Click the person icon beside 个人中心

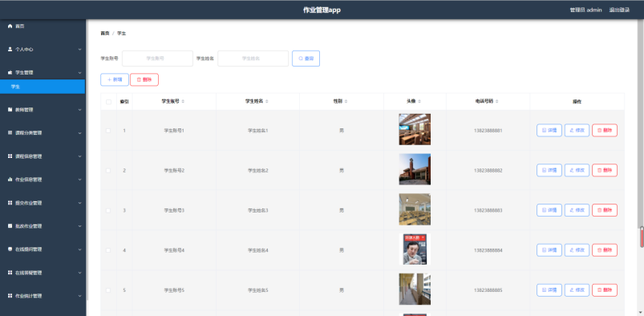coord(10,49)
